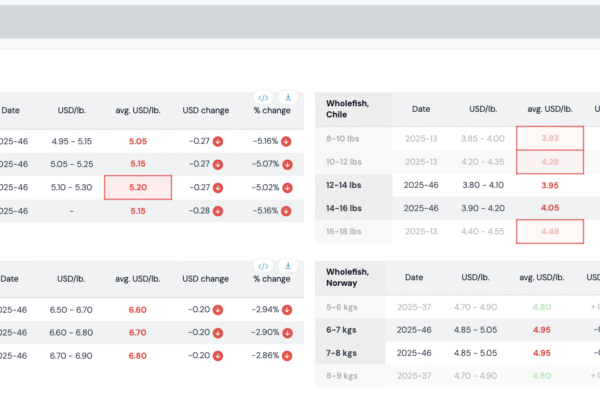Click the highlighted 4.48 average cell

coord(550,232)
